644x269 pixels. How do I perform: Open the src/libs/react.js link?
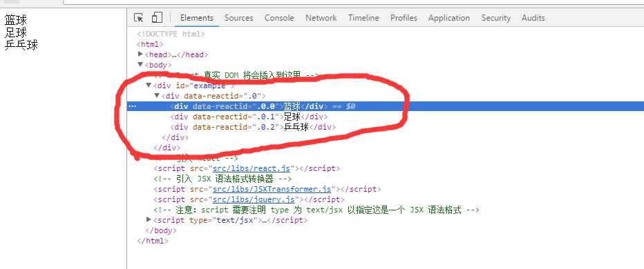coord(252,168)
